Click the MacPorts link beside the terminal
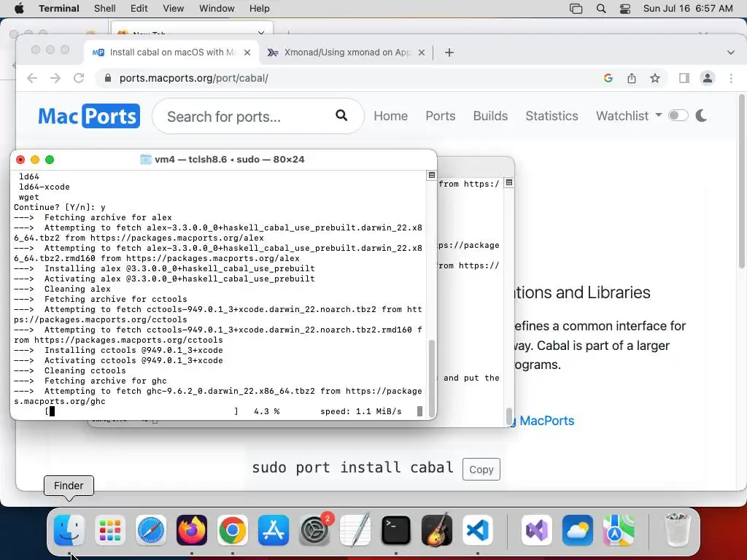 (547, 421)
